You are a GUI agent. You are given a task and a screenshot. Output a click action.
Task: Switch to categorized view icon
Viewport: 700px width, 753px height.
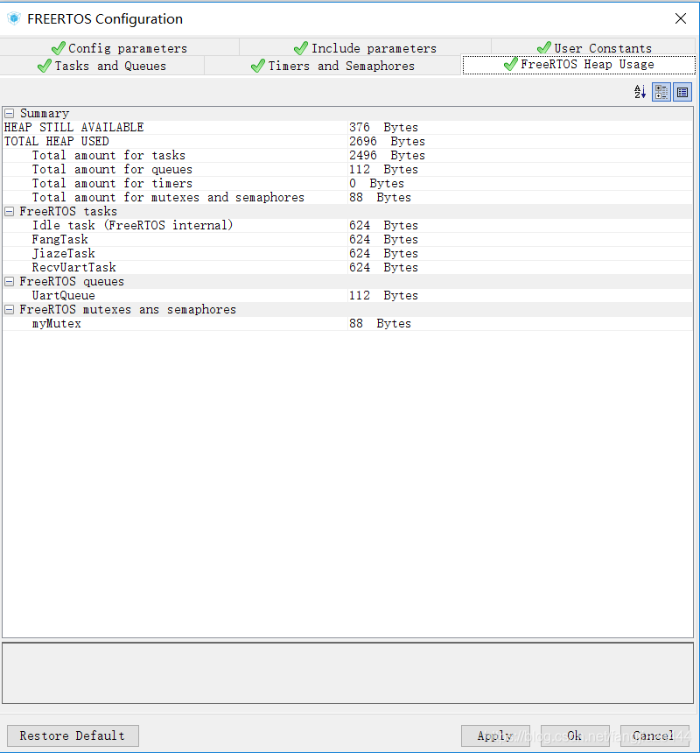661,92
